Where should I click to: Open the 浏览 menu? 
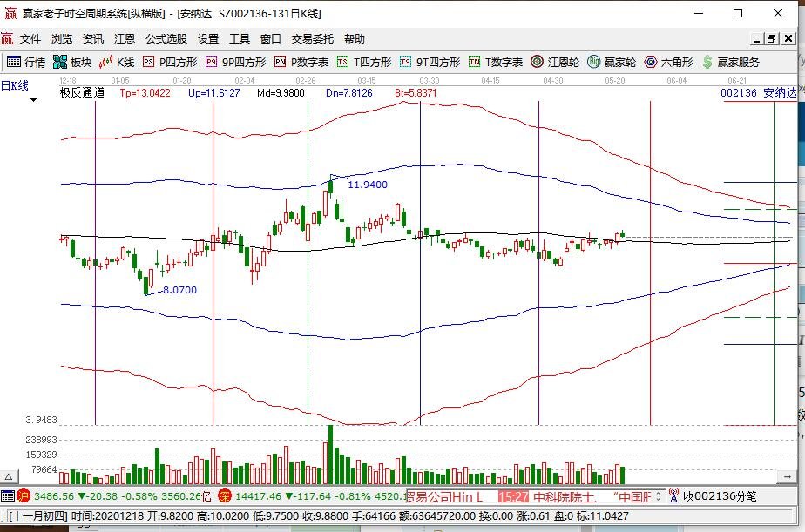coord(62,38)
